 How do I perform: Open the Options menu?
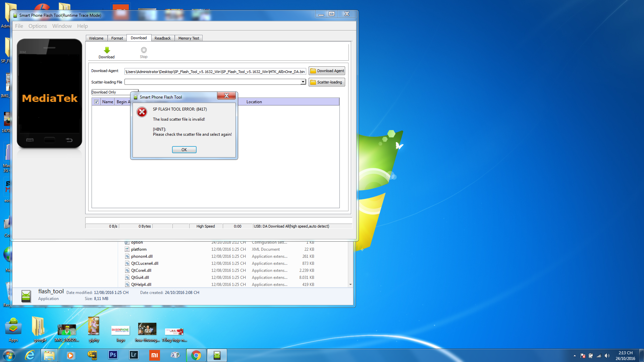tap(38, 26)
